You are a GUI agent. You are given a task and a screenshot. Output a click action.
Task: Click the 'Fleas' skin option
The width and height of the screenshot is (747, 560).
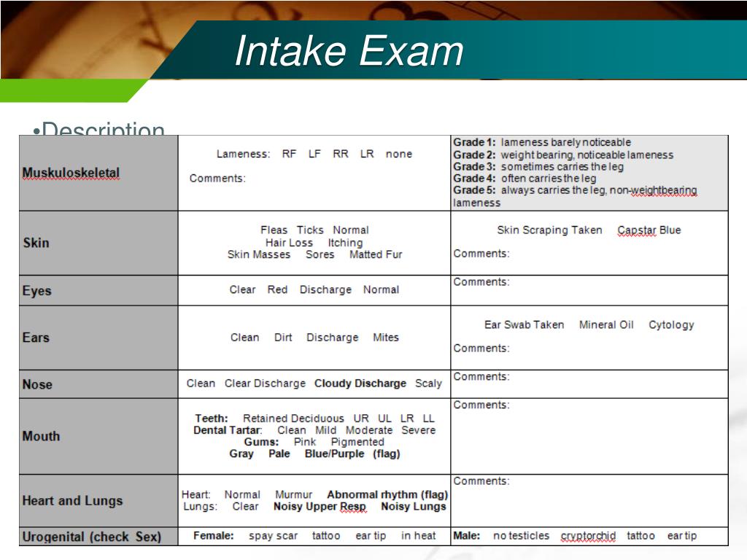pyautogui.click(x=274, y=230)
